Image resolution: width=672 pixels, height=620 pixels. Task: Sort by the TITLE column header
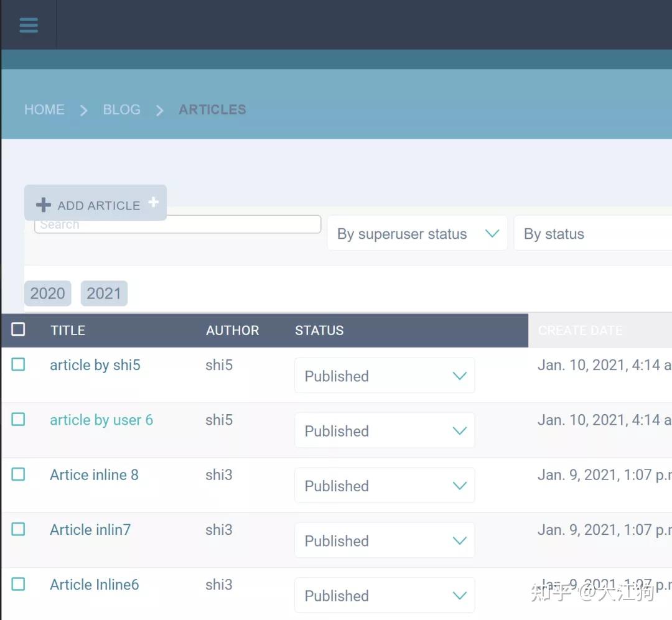click(x=68, y=330)
